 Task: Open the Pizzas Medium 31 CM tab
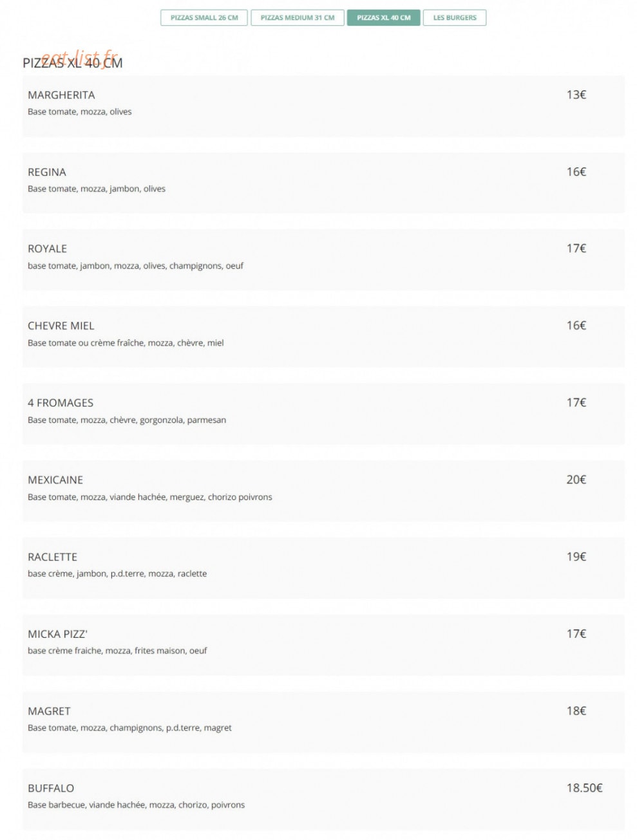(298, 18)
